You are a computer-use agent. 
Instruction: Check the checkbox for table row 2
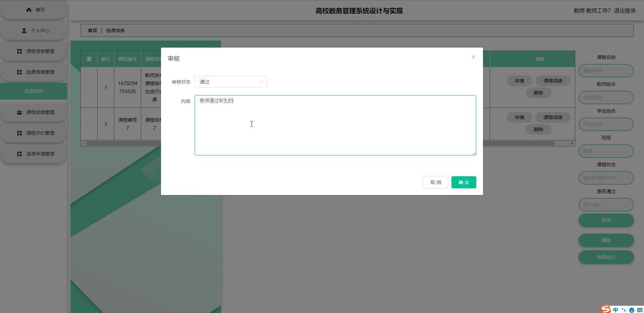pyautogui.click(x=89, y=124)
